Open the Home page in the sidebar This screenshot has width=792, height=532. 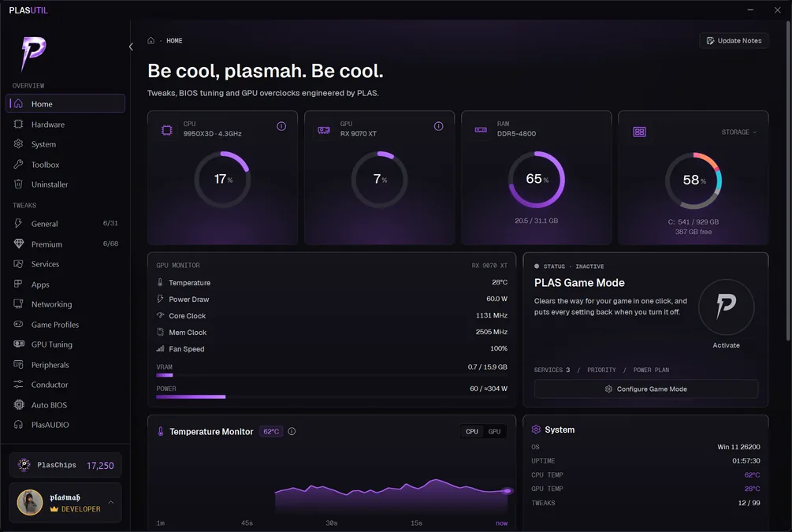click(65, 103)
